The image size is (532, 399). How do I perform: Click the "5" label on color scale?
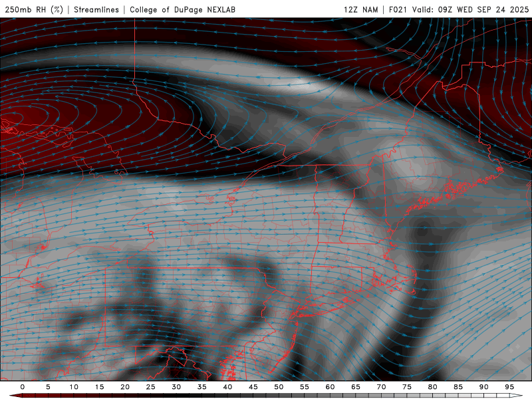click(48, 387)
